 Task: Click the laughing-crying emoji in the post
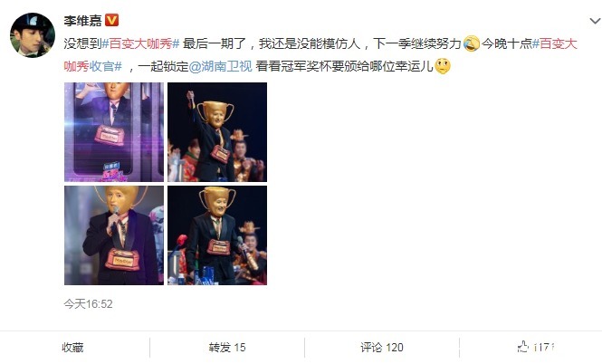click(472, 43)
